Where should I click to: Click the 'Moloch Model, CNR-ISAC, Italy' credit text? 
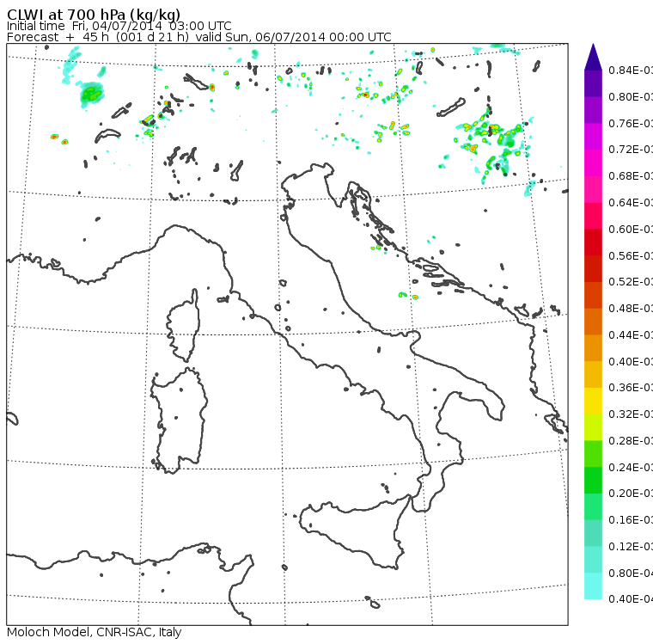pos(95,632)
